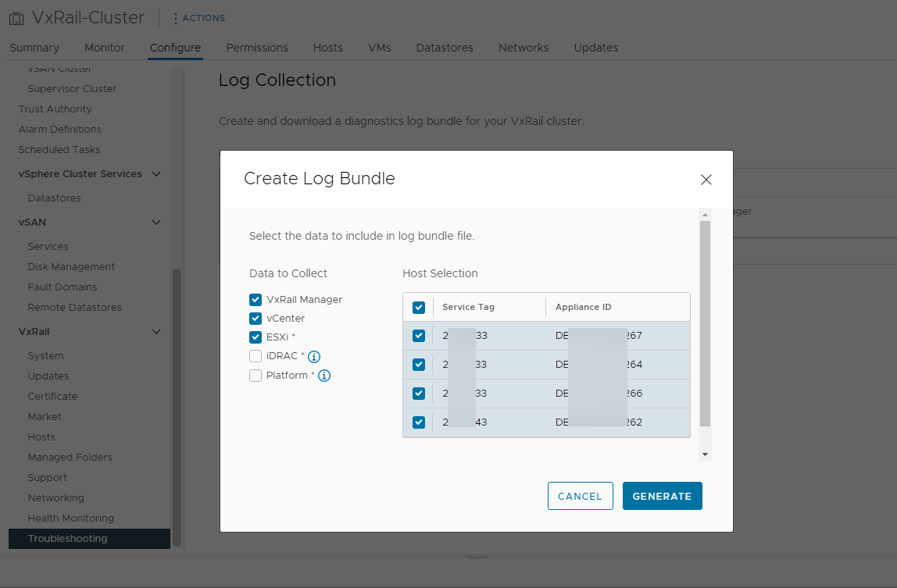Open Datastores under vSphere Cluster Services

click(x=55, y=198)
